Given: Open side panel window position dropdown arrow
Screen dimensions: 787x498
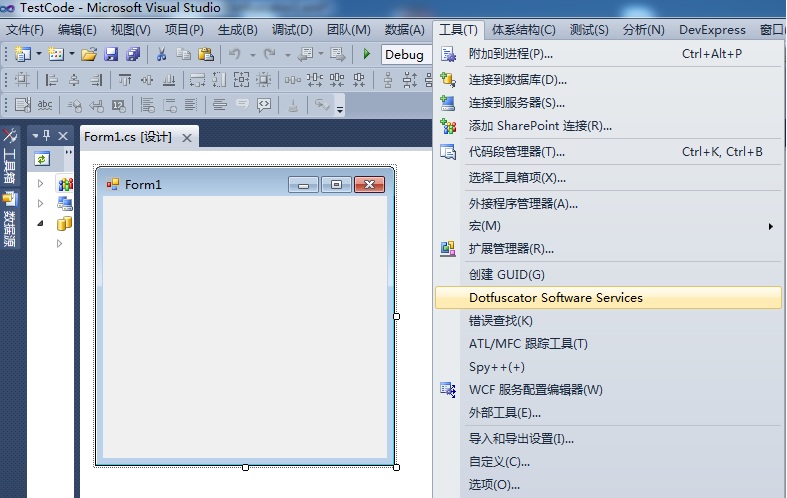Looking at the screenshot, I should [x=35, y=136].
